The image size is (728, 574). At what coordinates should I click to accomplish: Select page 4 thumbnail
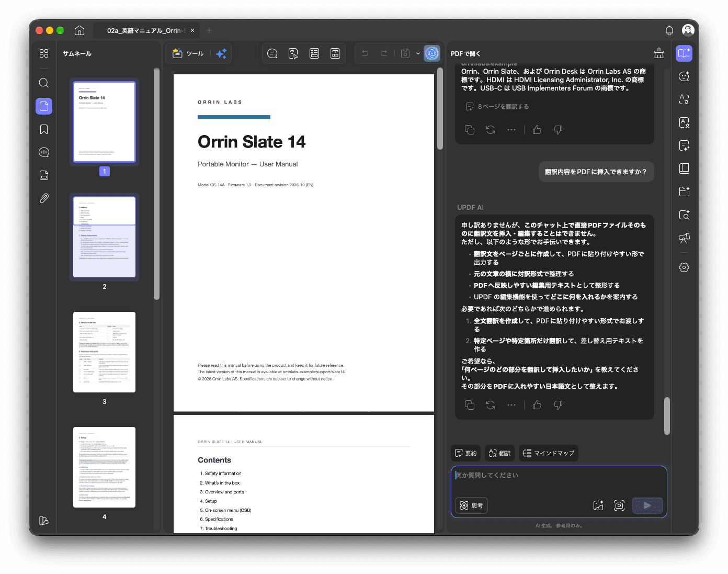coord(104,467)
